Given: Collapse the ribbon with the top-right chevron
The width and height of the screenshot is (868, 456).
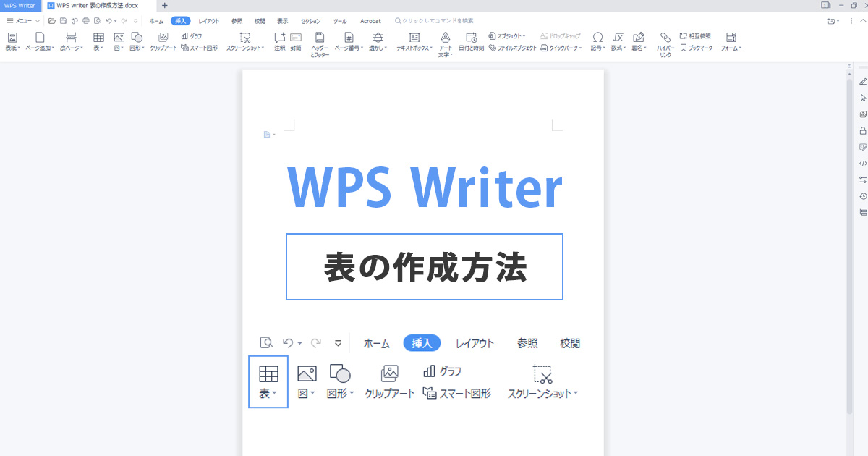Looking at the screenshot, I should pyautogui.click(x=861, y=21).
